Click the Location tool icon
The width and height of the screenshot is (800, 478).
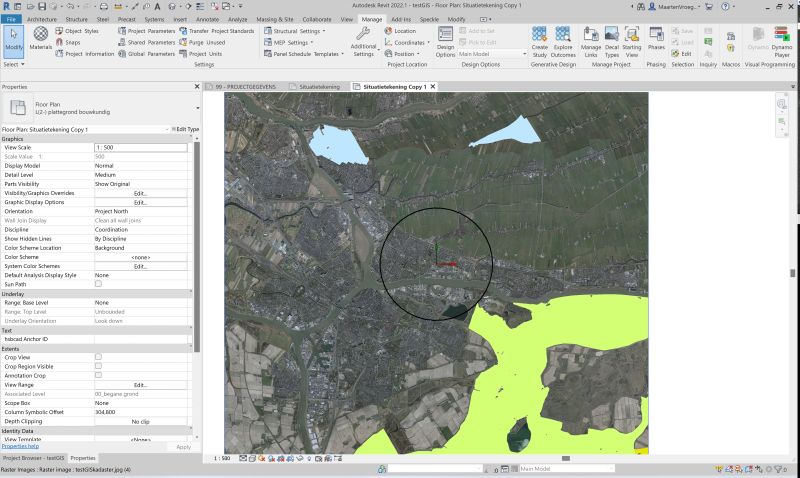click(x=388, y=31)
